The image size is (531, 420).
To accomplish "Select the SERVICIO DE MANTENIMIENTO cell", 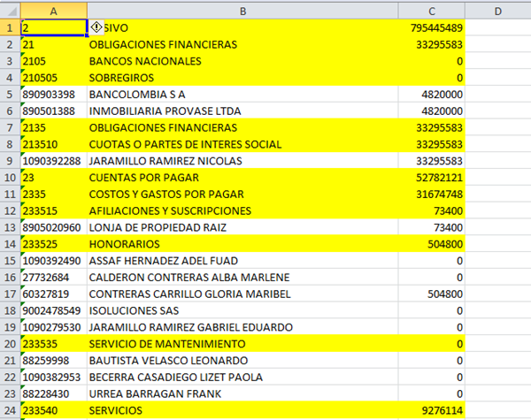I will pos(242,344).
